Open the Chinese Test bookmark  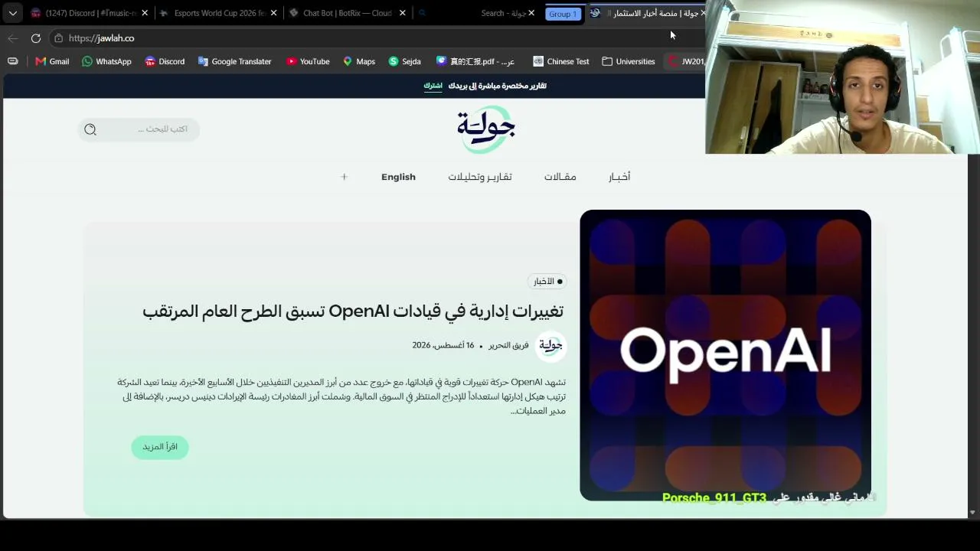[561, 61]
